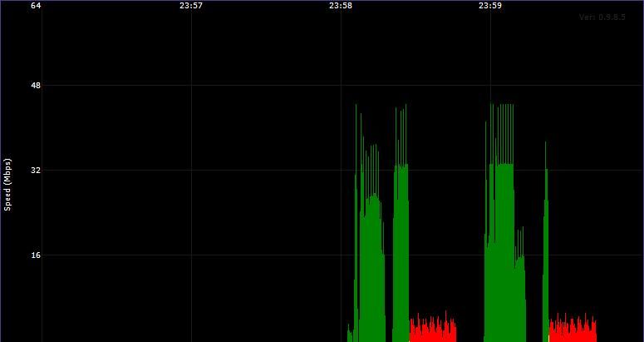Click the small green blip right after 23:58
Image resolution: width=644 pixels, height=342 pixels.
[350, 334]
